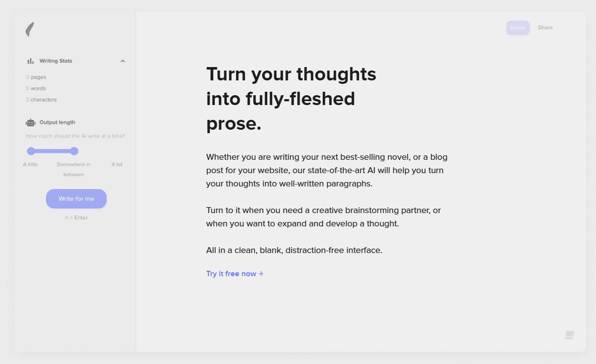
Task: Click the document icon in bottom-right corner
Action: coord(569,335)
